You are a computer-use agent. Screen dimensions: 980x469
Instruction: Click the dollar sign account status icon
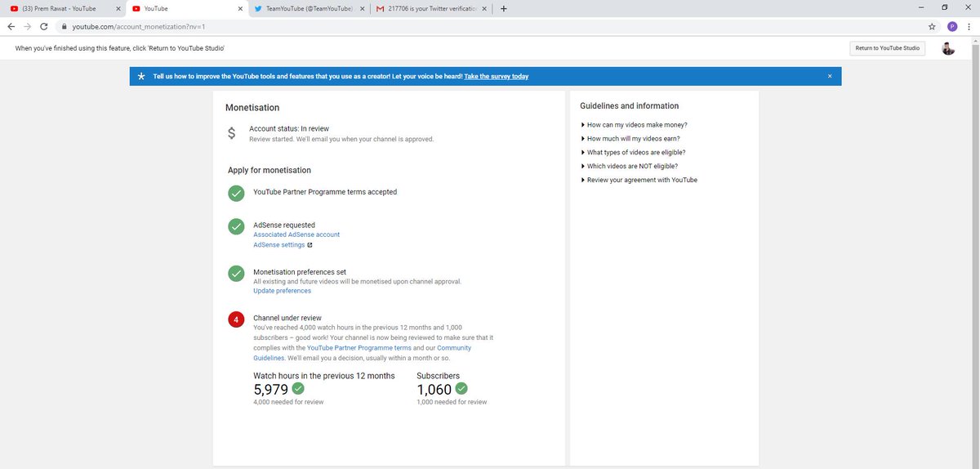point(232,133)
